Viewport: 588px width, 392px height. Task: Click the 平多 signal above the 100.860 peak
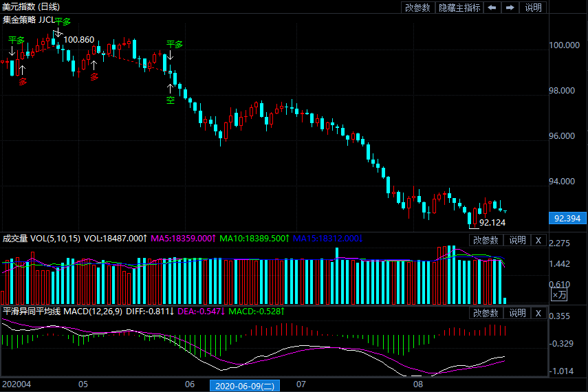click(x=63, y=21)
